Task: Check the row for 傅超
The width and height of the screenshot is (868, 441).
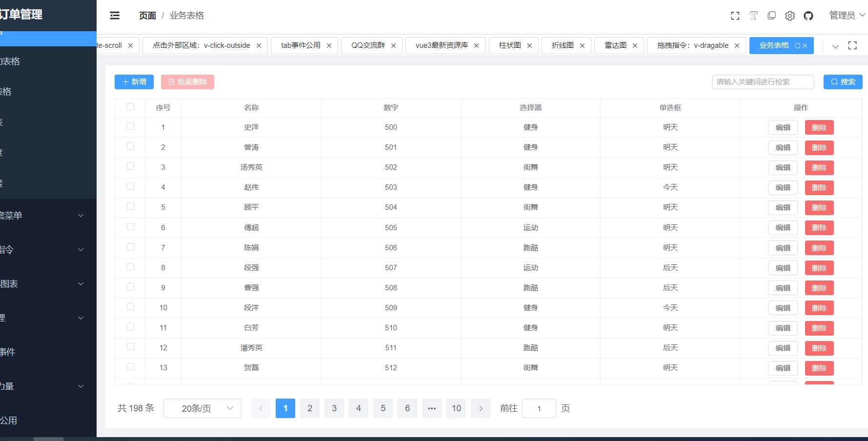Action: pos(130,226)
